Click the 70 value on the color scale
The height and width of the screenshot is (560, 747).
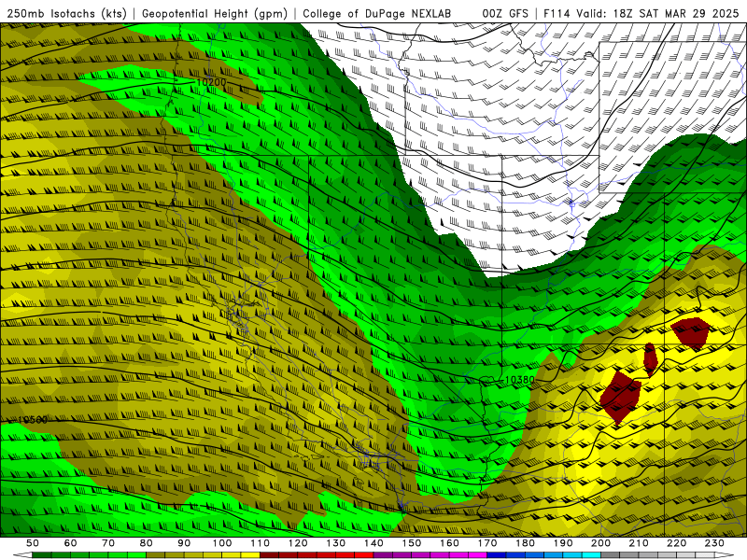coord(108,543)
